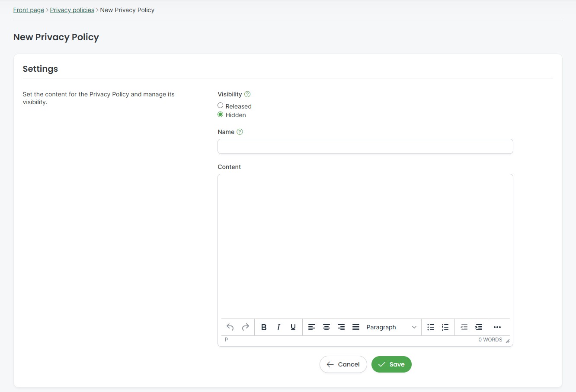Align text to the right
This screenshot has width=576, height=392.
[341, 327]
